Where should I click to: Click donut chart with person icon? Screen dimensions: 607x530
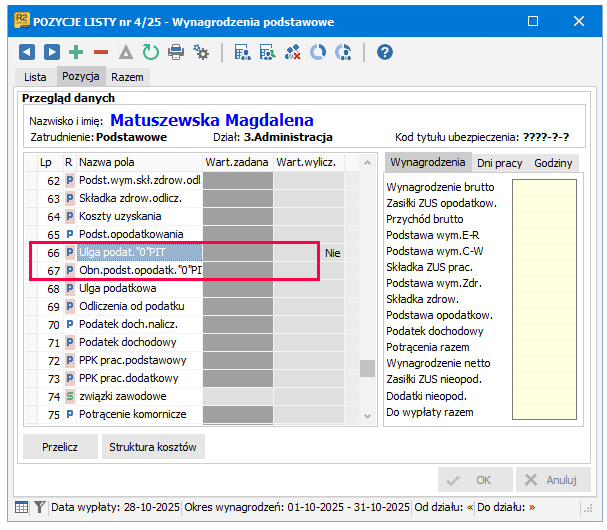coord(343,52)
